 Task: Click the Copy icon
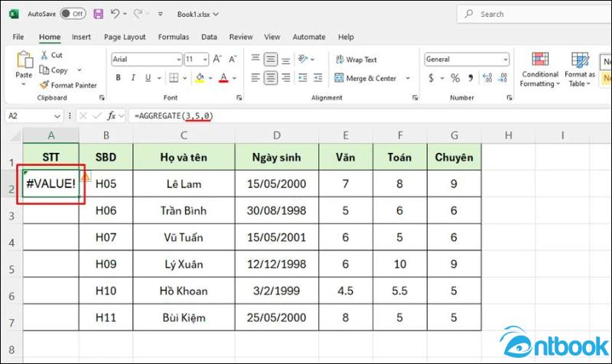(44, 70)
